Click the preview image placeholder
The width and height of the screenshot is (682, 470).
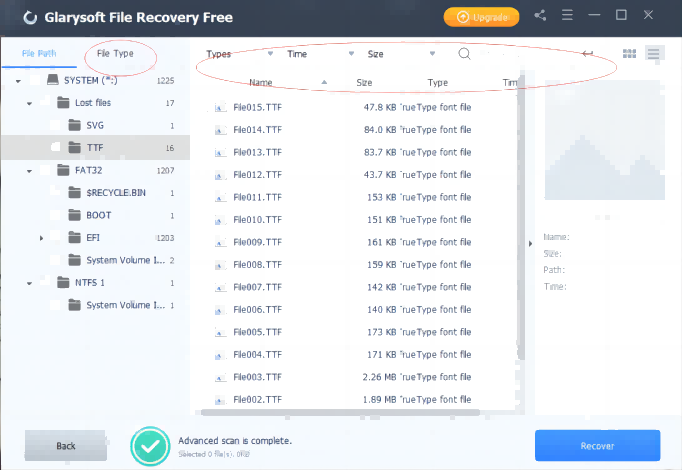605,140
